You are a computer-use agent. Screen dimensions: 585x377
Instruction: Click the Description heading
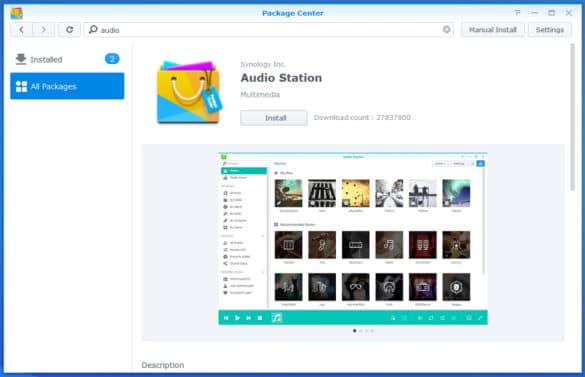tap(163, 365)
